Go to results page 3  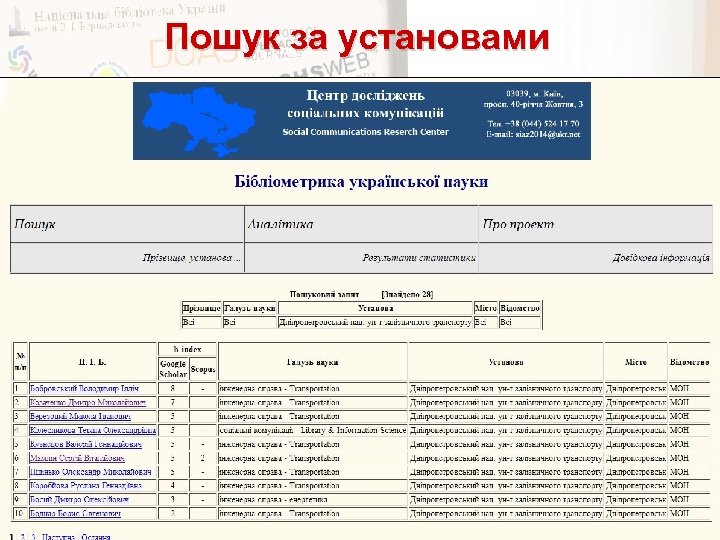point(33,536)
